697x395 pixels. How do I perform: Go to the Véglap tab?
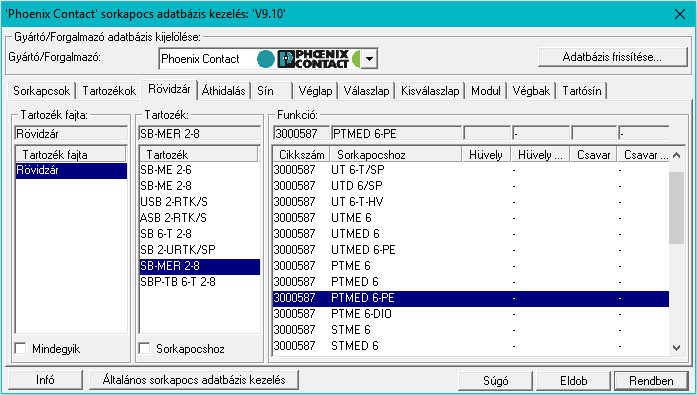(315, 91)
